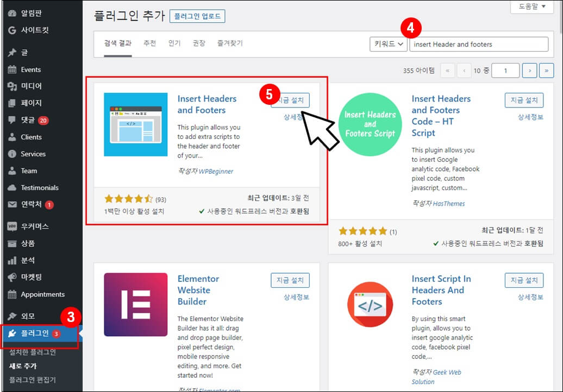Open the 알림판 dashboard icon

[x=12, y=13]
